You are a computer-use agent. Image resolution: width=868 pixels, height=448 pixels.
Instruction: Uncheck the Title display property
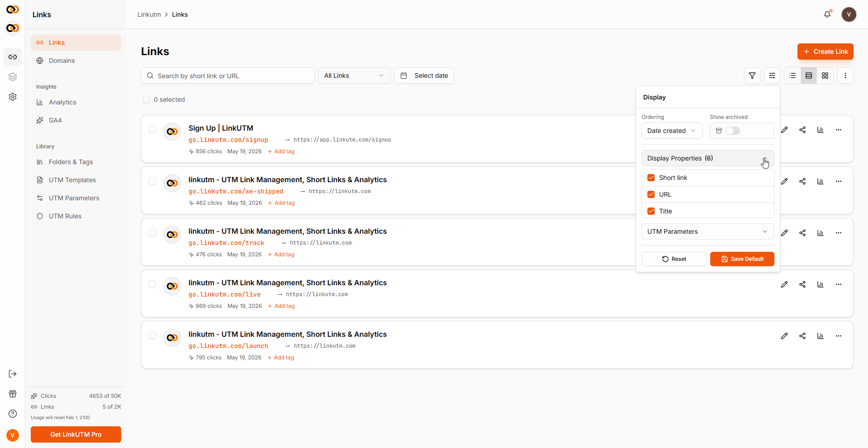pyautogui.click(x=651, y=211)
